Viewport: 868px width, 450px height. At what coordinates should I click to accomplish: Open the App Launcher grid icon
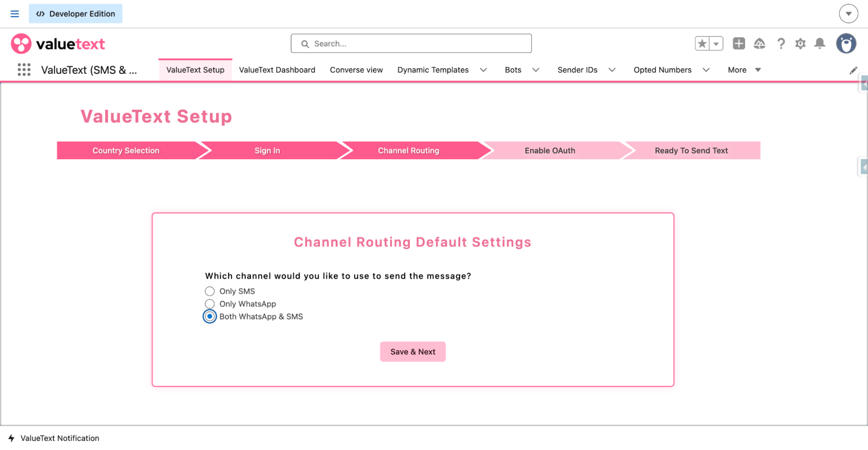click(x=24, y=69)
